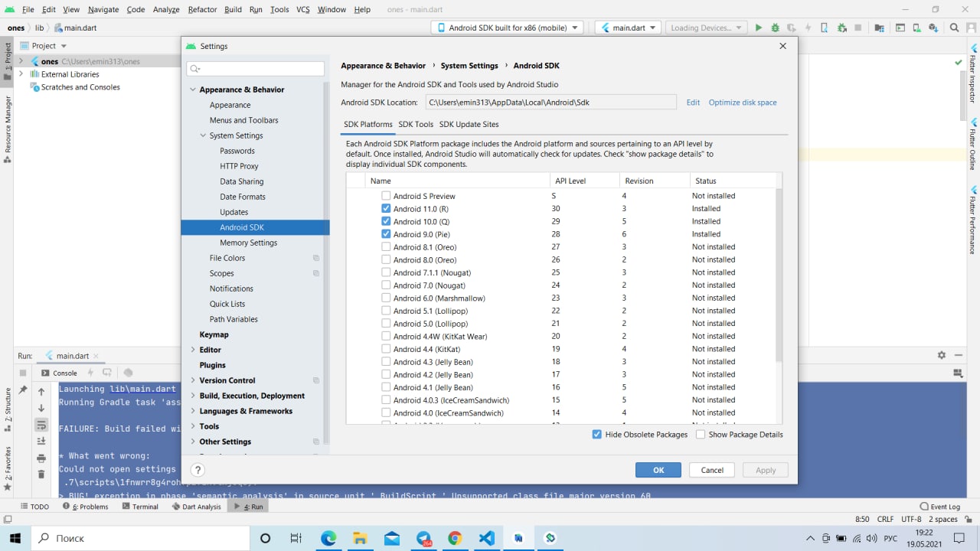Print console output with printer icon
Image resolution: width=980 pixels, height=551 pixels.
41,458
